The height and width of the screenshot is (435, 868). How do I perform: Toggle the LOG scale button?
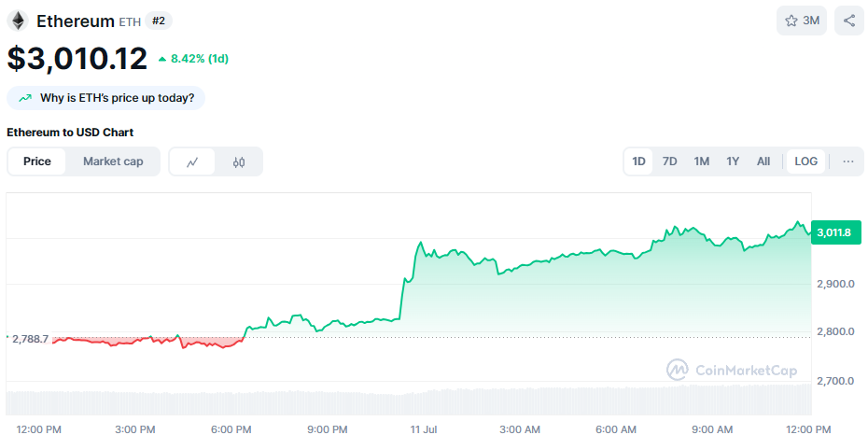tap(805, 161)
